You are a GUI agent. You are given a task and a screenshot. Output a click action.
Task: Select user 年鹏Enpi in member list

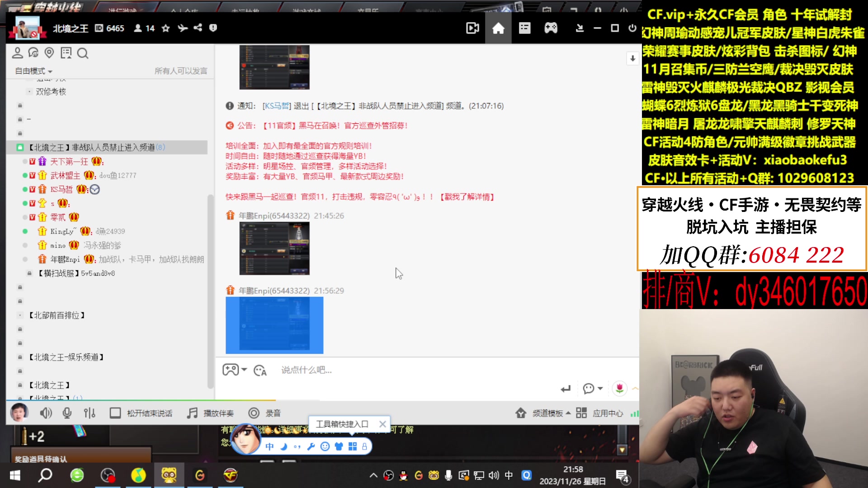coord(65,259)
